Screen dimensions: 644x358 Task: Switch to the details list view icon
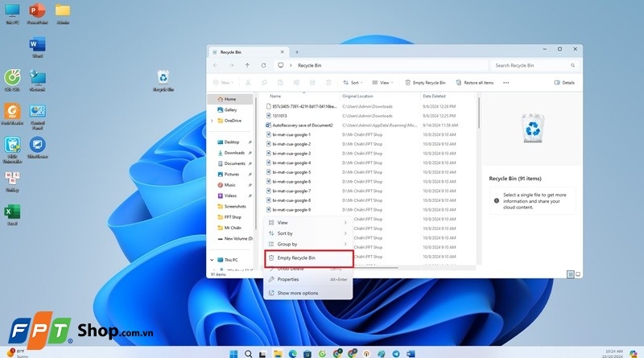[x=570, y=274]
